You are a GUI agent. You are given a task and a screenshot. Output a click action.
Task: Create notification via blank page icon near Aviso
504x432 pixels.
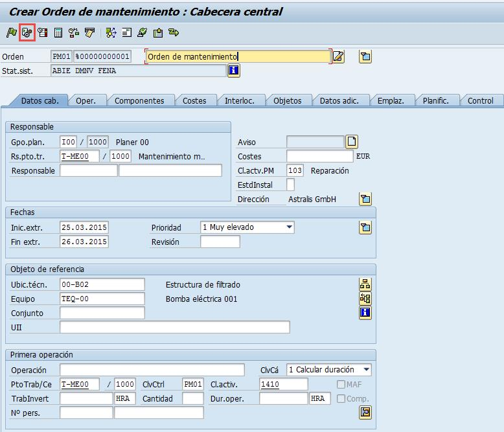coord(352,142)
